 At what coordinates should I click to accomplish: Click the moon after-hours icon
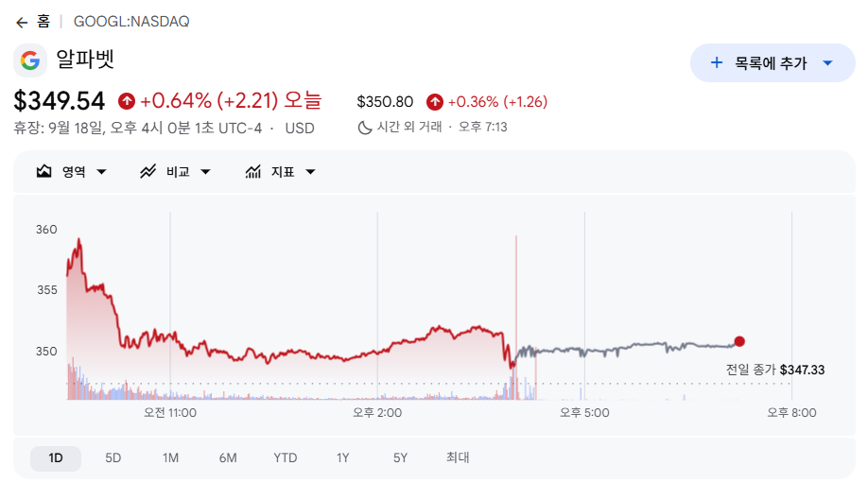click(364, 128)
